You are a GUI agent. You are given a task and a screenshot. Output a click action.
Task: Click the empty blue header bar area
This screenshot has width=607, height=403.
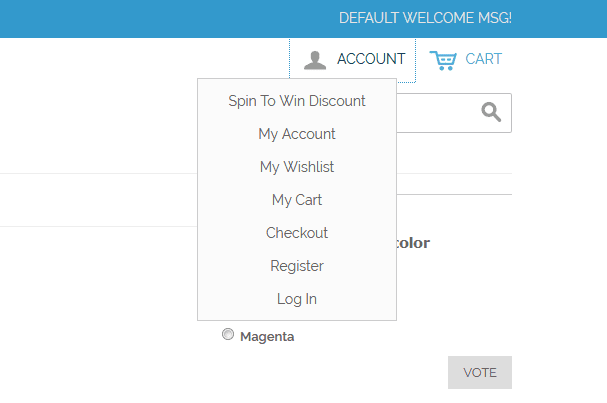[150, 18]
